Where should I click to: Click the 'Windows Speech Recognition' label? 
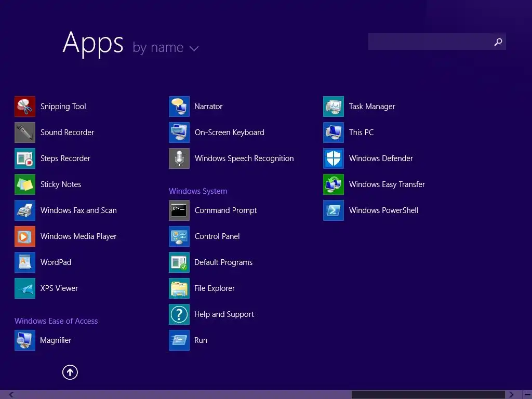(x=244, y=158)
